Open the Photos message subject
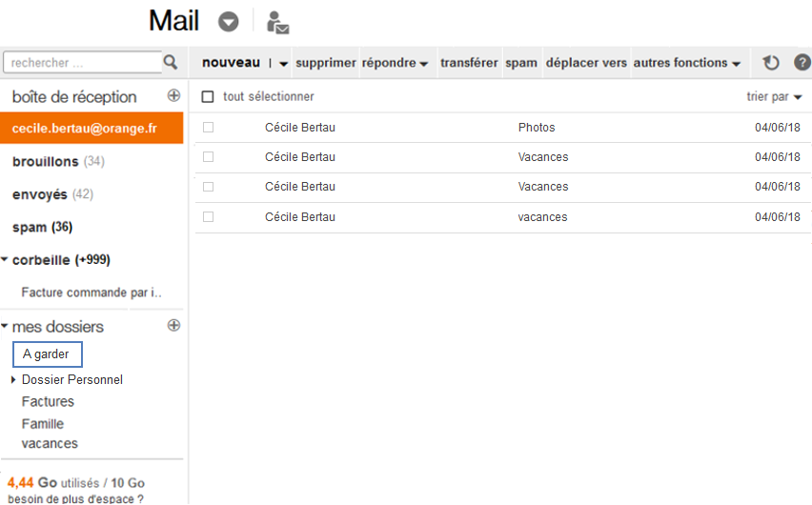812x505 pixels. (x=537, y=128)
